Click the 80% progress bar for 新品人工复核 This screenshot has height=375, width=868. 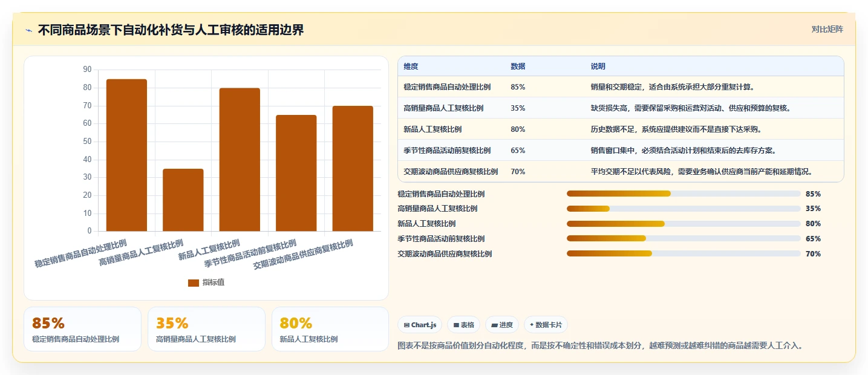coord(684,224)
